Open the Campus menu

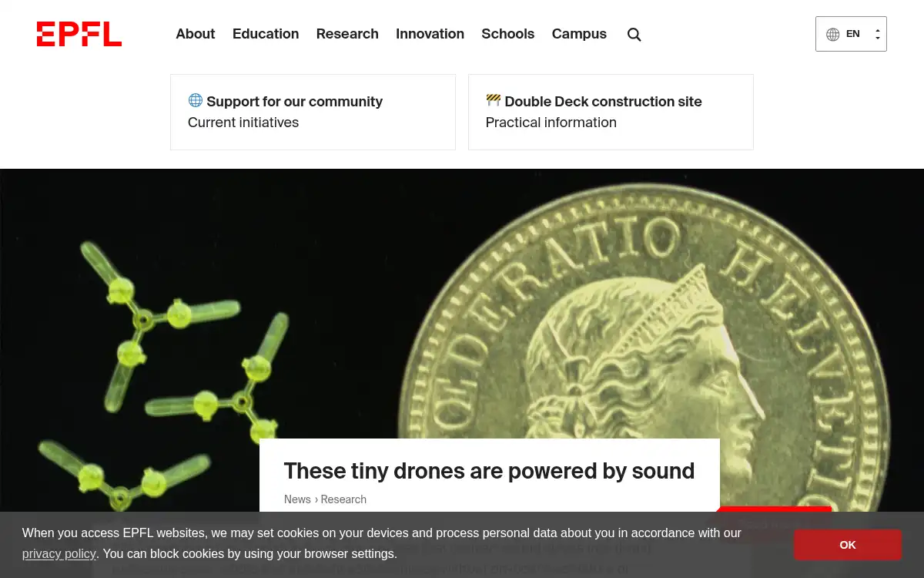click(579, 34)
